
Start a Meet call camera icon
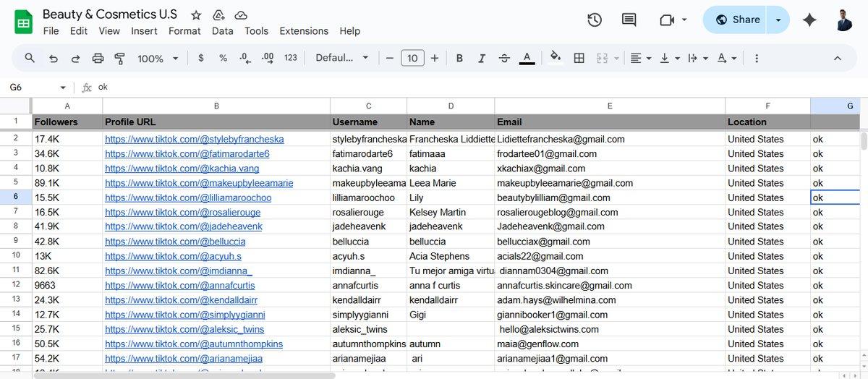[x=667, y=20]
